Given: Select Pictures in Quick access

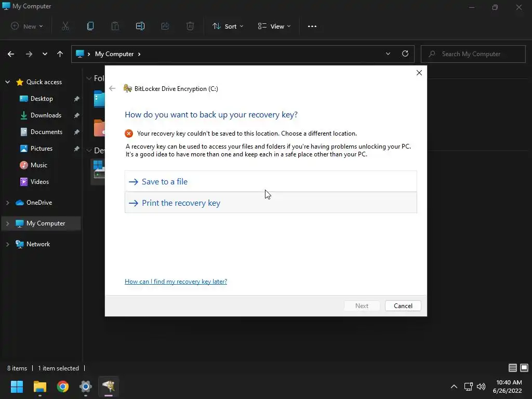Looking at the screenshot, I should 42,149.
